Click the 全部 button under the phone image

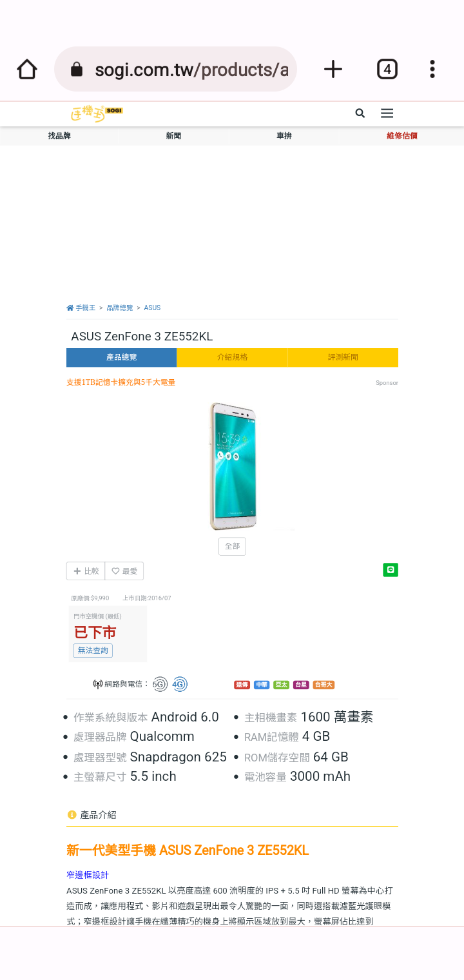232,546
